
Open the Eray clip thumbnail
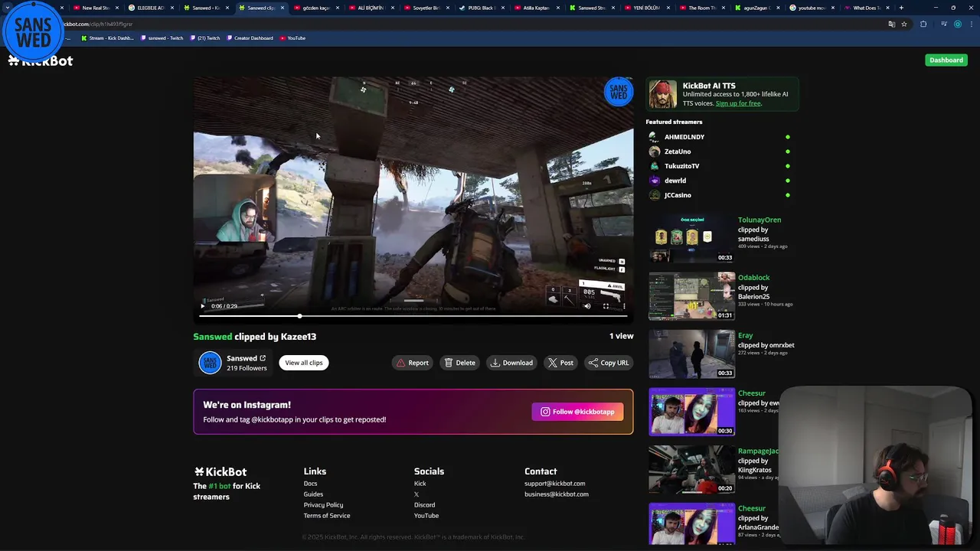pyautogui.click(x=692, y=354)
